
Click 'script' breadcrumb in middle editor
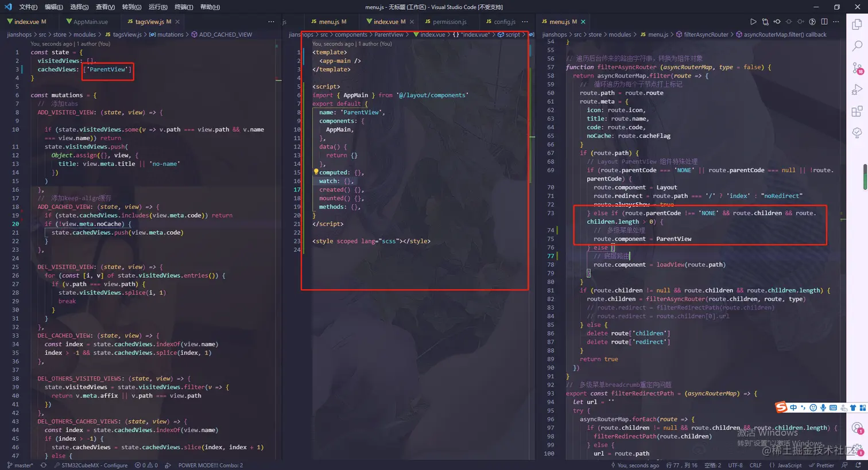509,34
